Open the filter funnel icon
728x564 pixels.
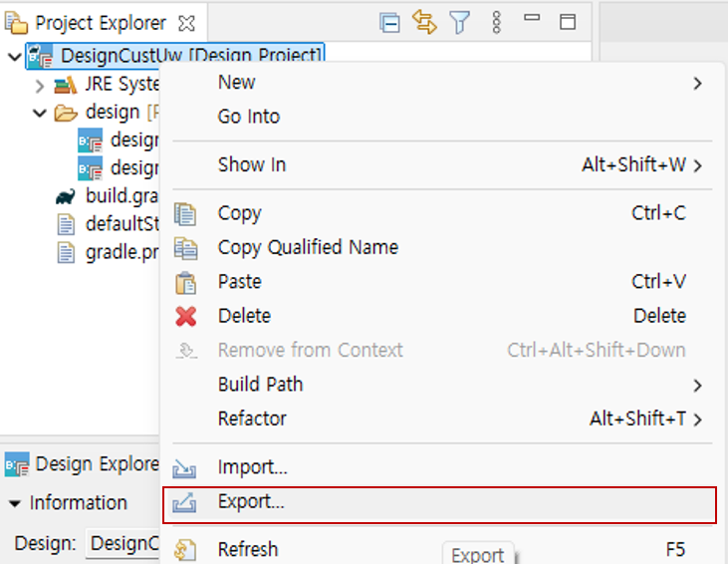[459, 23]
